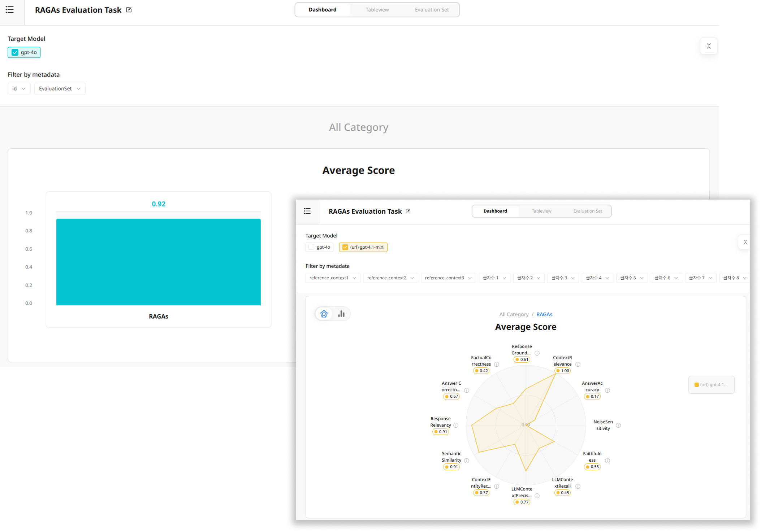Check the gpt-4o model in lower window

point(311,247)
